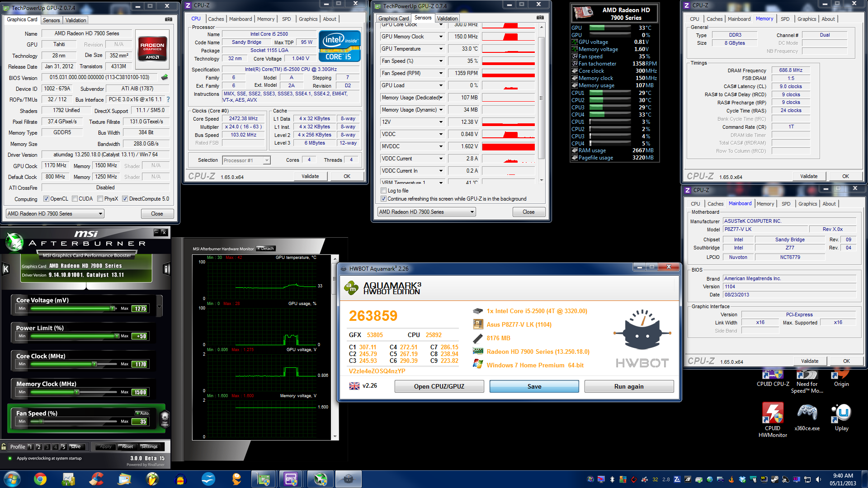
Task: Toggle Fan Speed Auto button in Afterburner
Action: (x=142, y=413)
